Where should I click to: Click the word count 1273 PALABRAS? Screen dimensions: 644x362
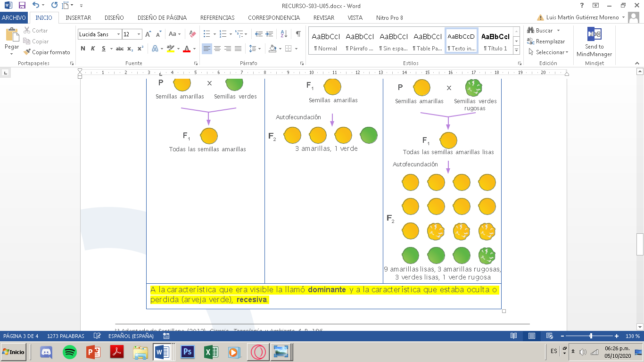click(x=66, y=336)
